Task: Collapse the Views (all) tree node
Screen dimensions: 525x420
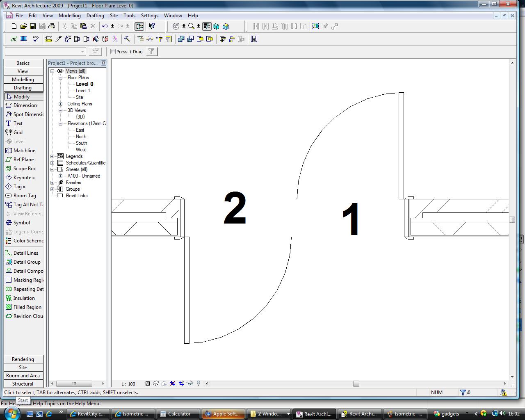Action: point(52,71)
